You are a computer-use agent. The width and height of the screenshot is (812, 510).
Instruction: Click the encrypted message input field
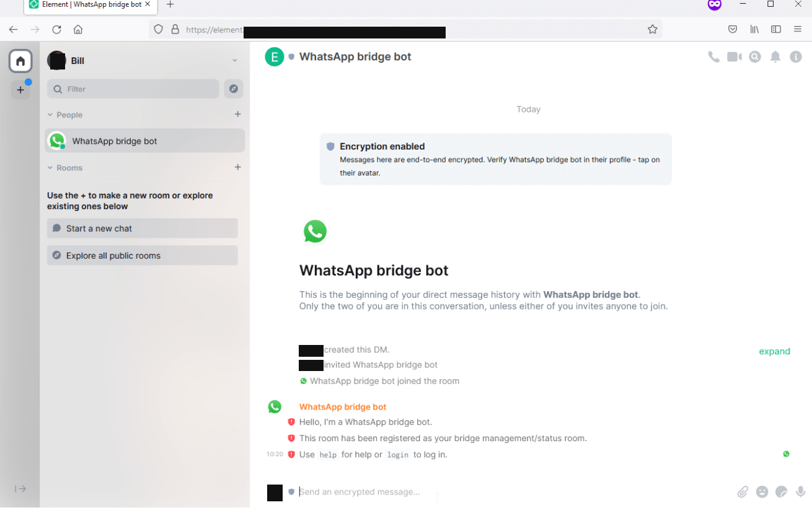496,492
